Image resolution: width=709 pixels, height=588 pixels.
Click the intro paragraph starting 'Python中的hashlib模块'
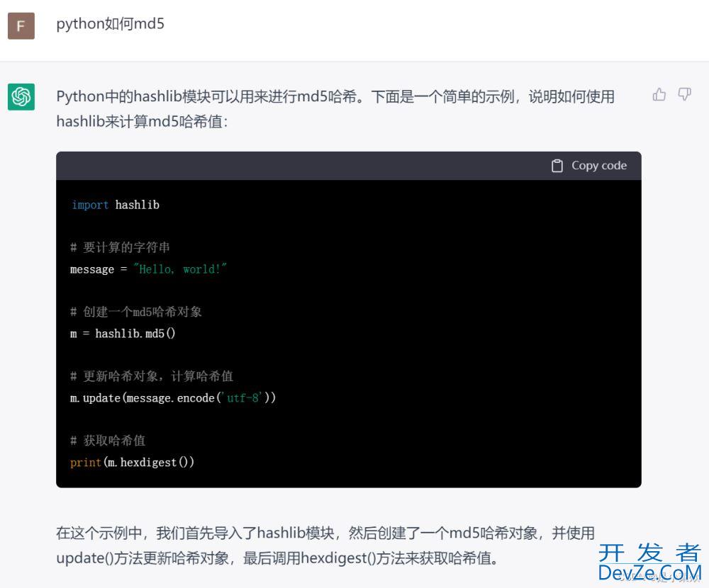(335, 109)
